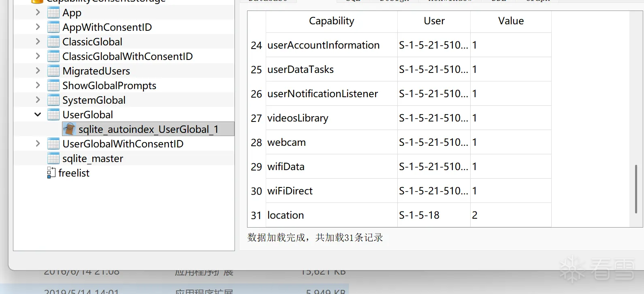Click the location capability cell
644x294 pixels.
tap(286, 215)
